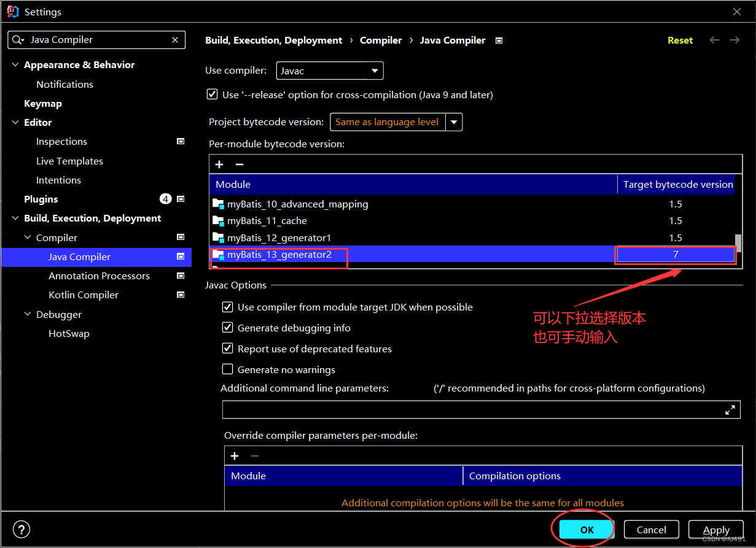The height and width of the screenshot is (548, 756).
Task: Collapse Build, Execution, Deployment section
Action: 15,218
